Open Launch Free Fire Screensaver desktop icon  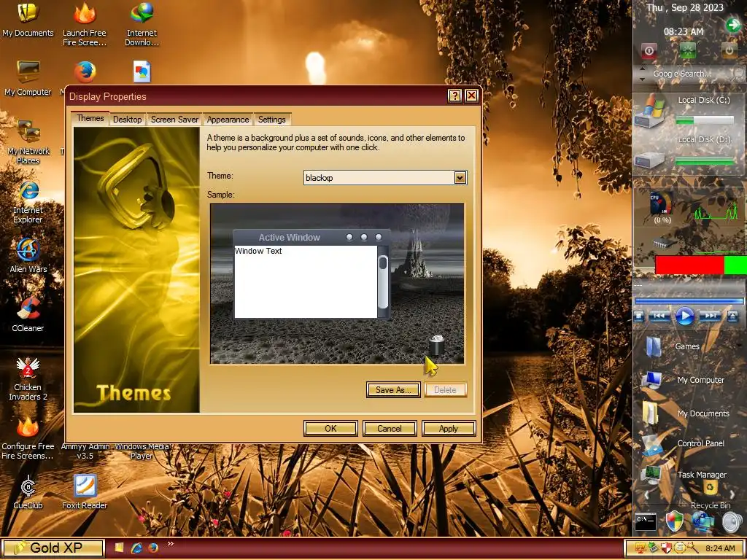85,24
